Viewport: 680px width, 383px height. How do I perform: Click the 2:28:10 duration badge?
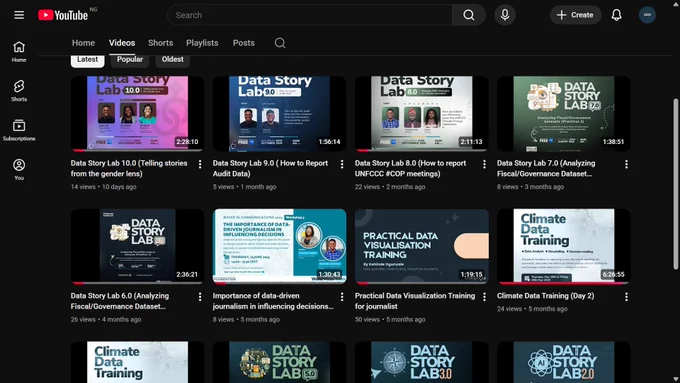click(x=187, y=142)
